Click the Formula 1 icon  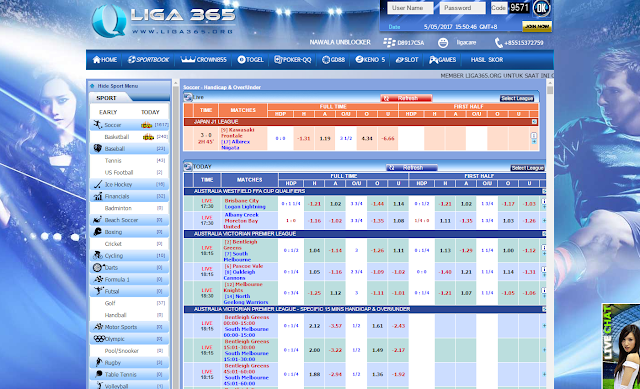(x=98, y=279)
